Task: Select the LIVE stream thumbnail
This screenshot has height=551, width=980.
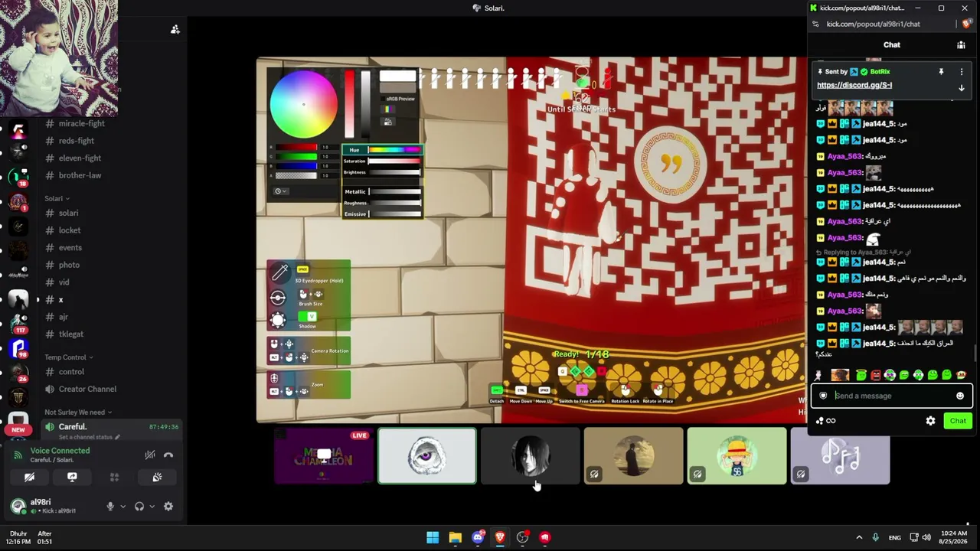Action: coord(324,456)
